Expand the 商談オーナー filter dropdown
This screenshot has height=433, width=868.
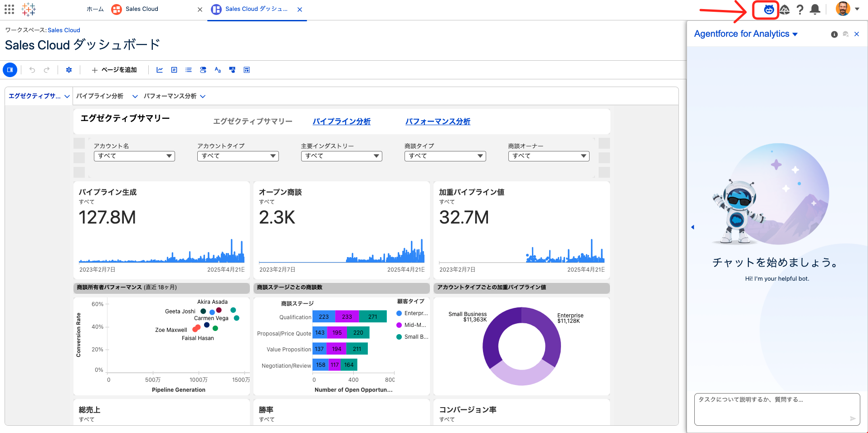[548, 156]
